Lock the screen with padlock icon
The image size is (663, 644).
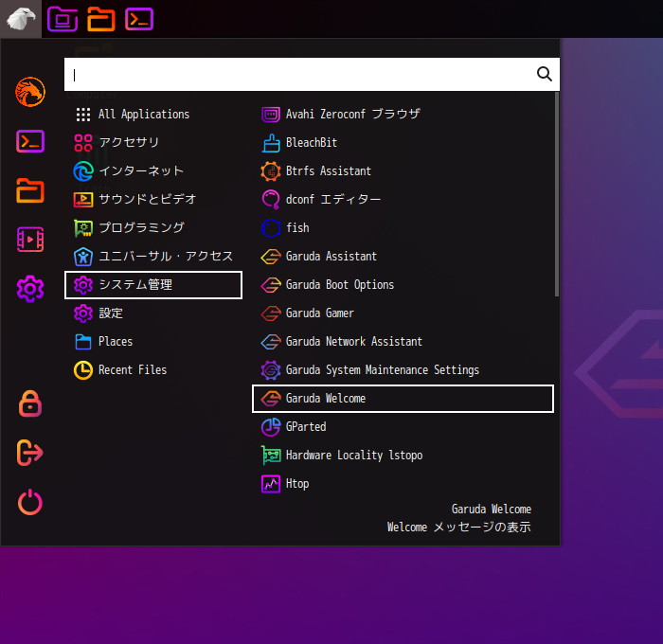pyautogui.click(x=30, y=403)
